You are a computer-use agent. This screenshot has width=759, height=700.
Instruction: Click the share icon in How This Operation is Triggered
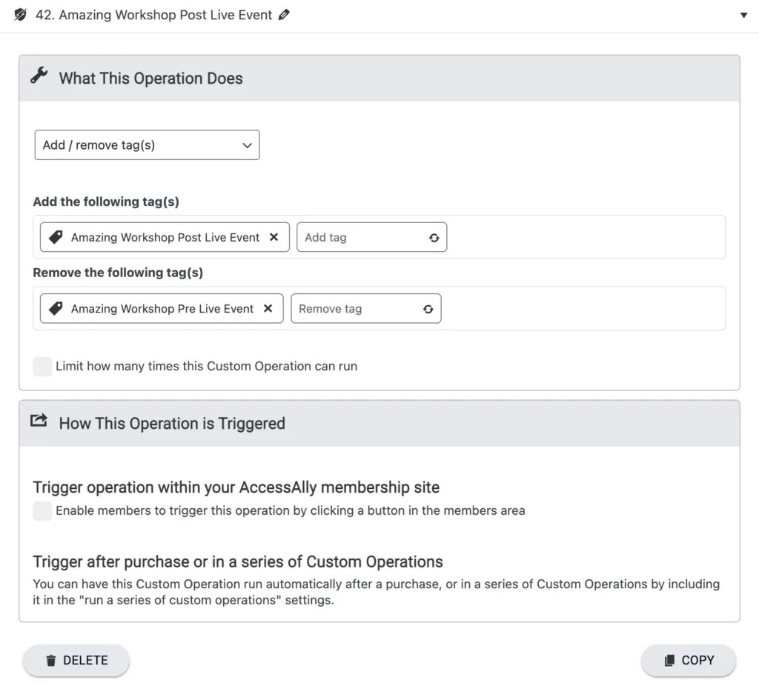point(39,421)
